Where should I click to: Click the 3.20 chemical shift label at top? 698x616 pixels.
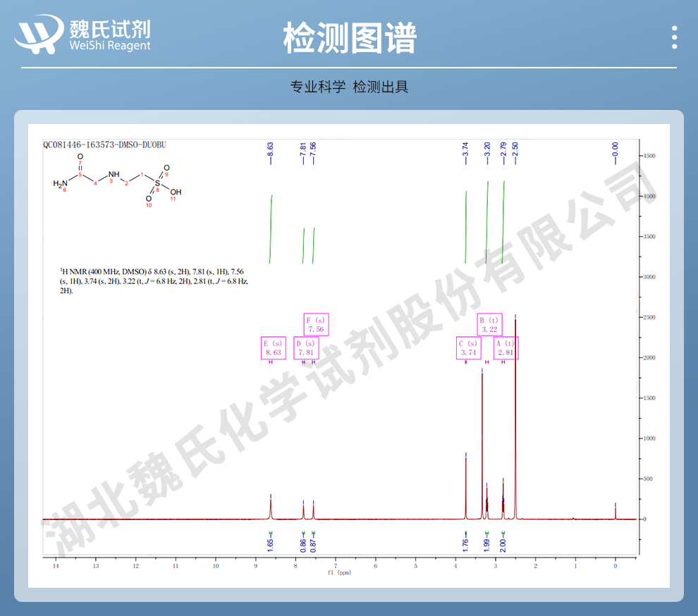pyautogui.click(x=487, y=153)
